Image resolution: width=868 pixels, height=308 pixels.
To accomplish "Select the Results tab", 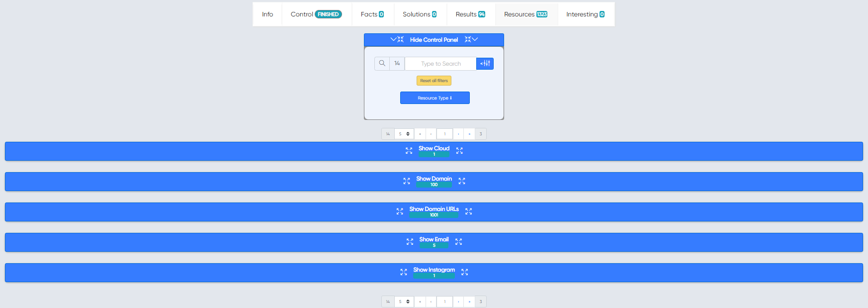I will (471, 14).
